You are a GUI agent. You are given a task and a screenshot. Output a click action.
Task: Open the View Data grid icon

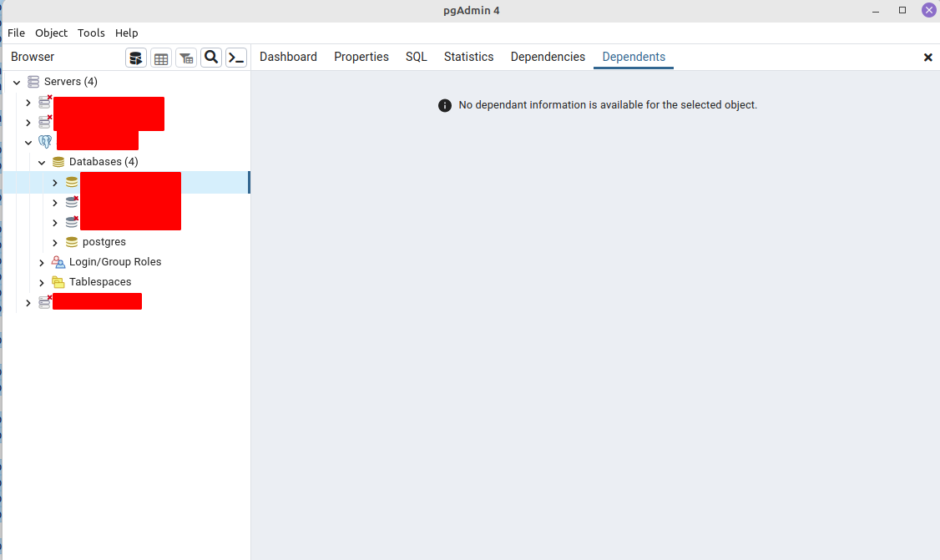click(160, 58)
